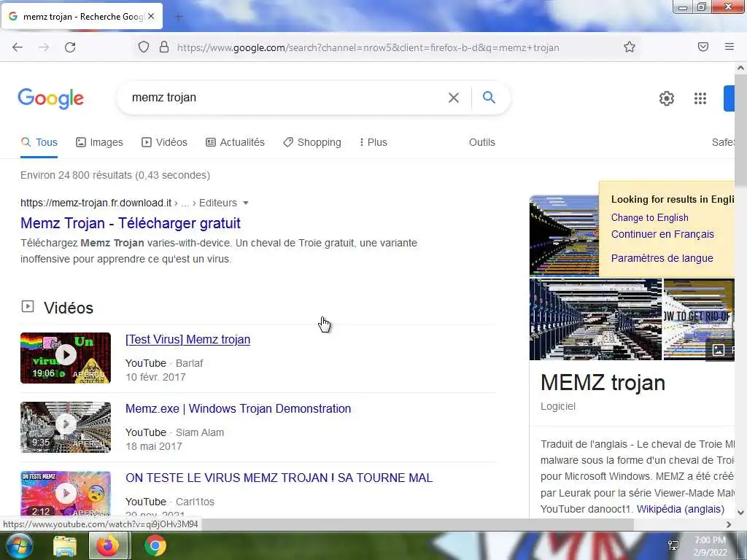The image size is (747, 560).
Task: Click the horizontal scrollbar right arrow
Action: coord(729,524)
